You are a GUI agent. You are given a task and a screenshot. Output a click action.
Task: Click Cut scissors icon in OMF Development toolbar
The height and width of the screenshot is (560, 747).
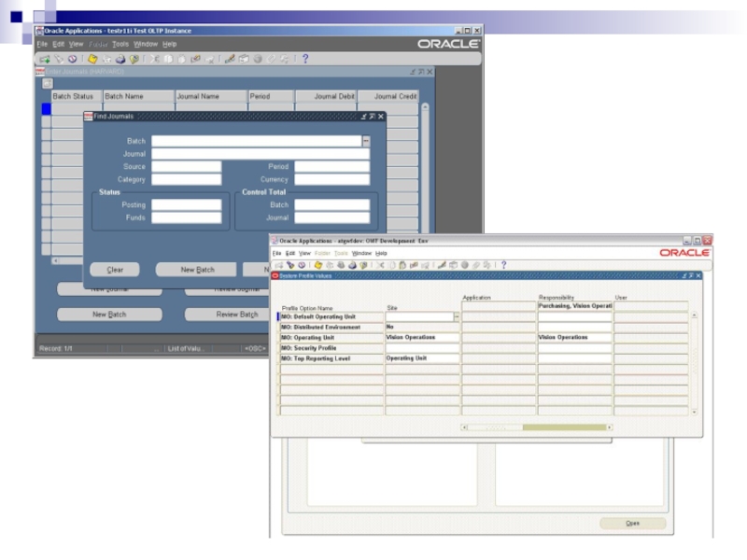click(380, 265)
